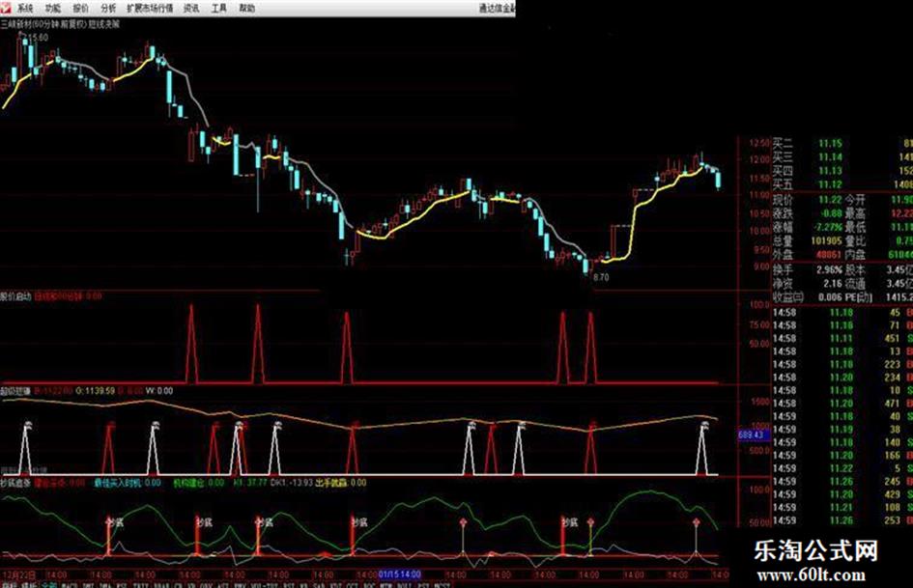
Task: Open the 资讯 menu
Action: [x=191, y=8]
